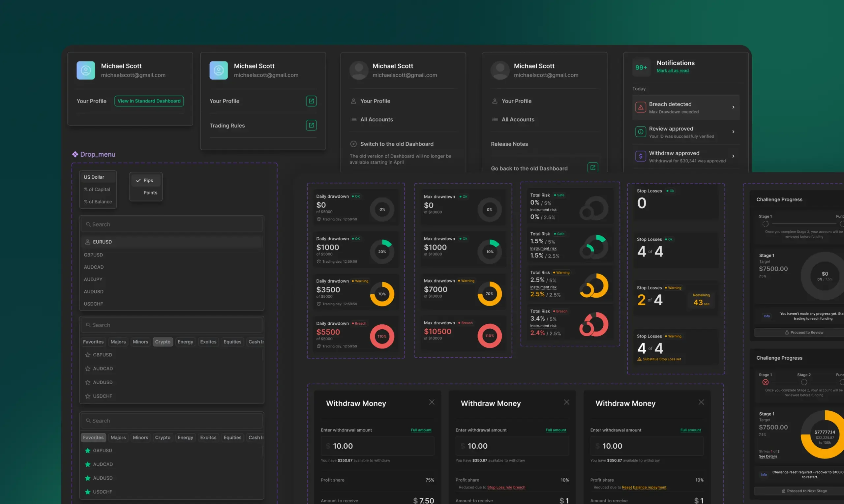This screenshot has width=844, height=504.
Task: Switch to highlighted Crypto tab
Action: click(x=163, y=342)
